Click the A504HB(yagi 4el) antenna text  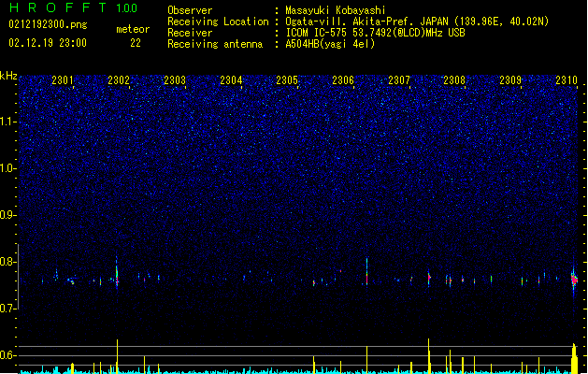pyautogui.click(x=330, y=44)
